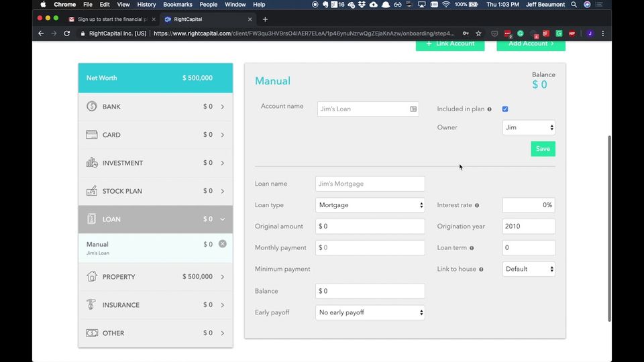This screenshot has width=644, height=362.
Task: Open the saved password key icon
Action: [x=466, y=34]
